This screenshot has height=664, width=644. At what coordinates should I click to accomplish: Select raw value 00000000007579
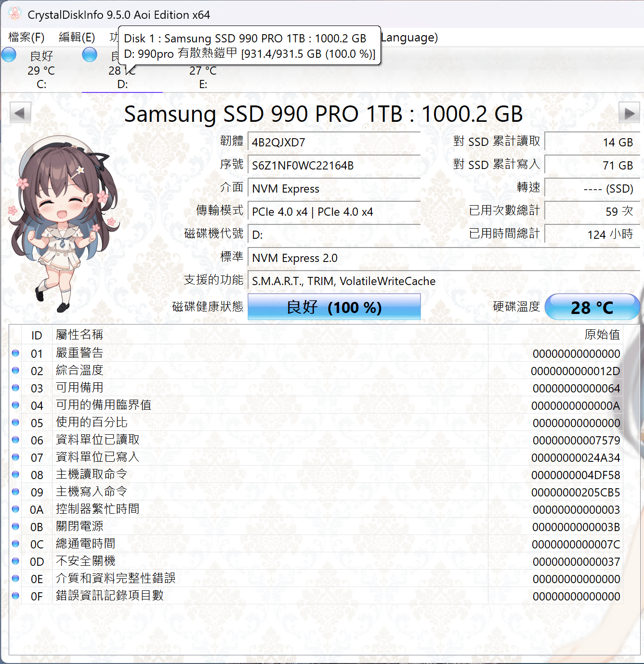[x=577, y=440]
